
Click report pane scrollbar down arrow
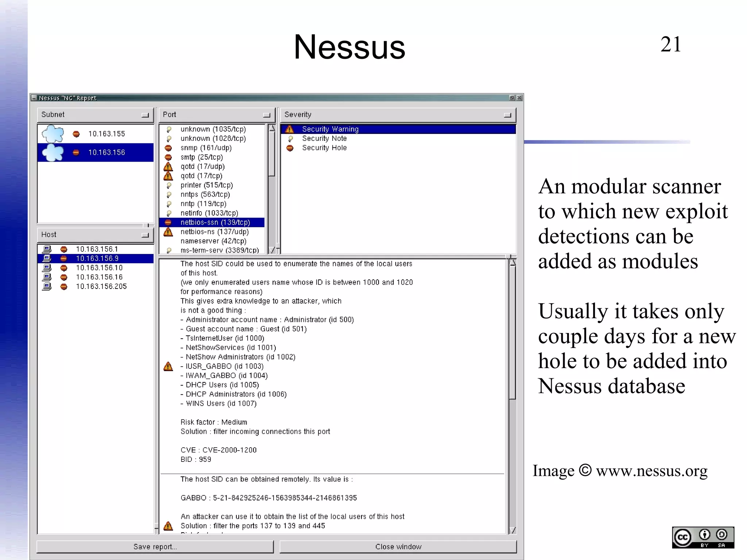pyautogui.click(x=512, y=530)
